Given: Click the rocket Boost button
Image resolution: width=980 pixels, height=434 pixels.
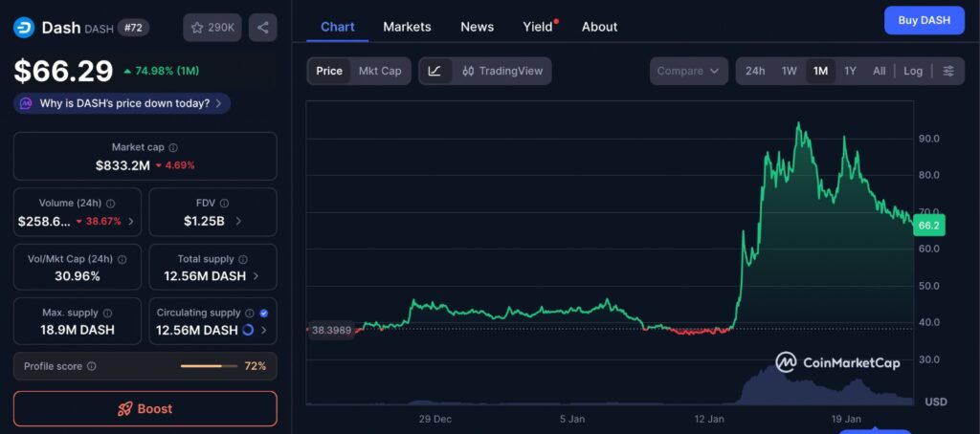Looking at the screenshot, I should point(145,409).
